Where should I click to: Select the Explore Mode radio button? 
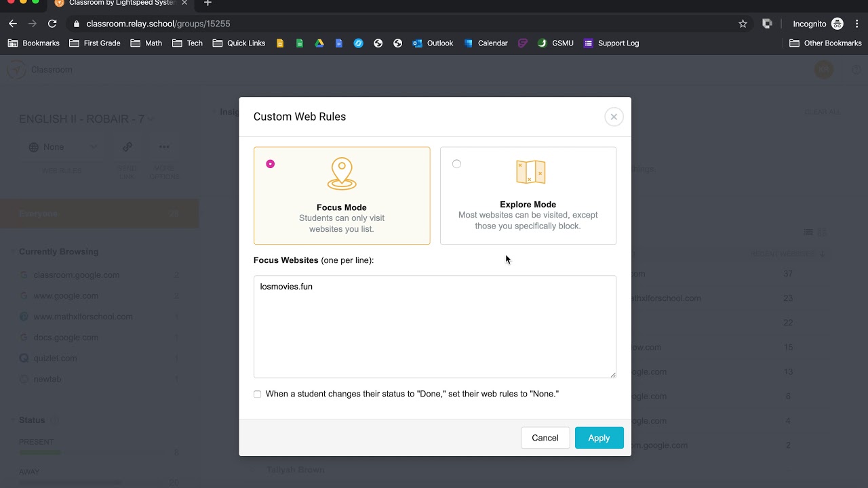point(456,164)
